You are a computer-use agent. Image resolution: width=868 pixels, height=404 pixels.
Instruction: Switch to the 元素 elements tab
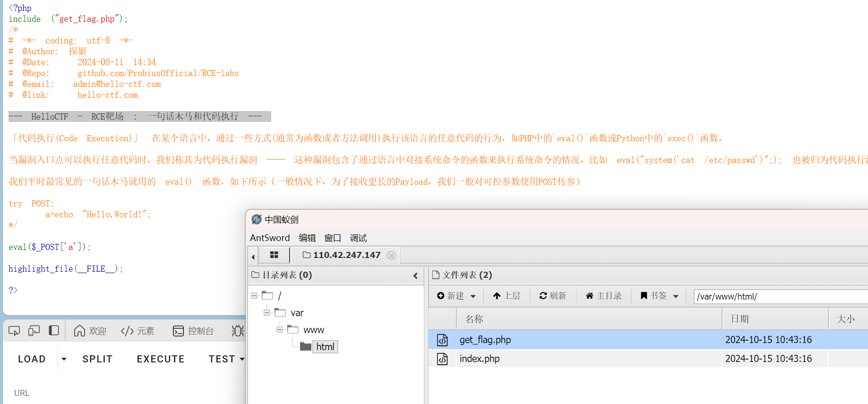click(x=138, y=331)
